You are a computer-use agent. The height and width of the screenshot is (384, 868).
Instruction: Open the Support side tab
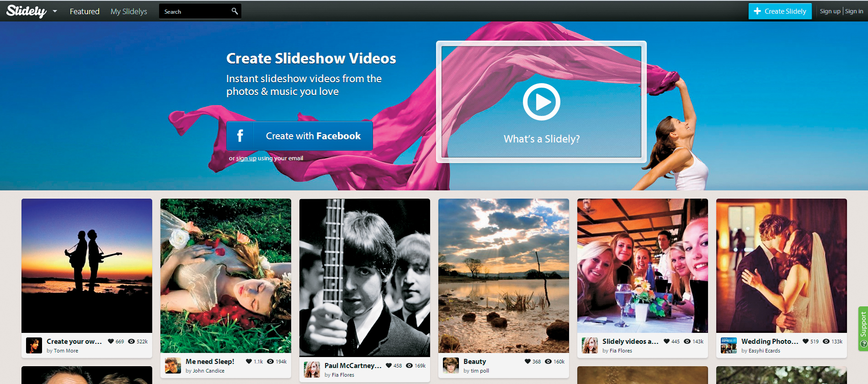pyautogui.click(x=863, y=328)
